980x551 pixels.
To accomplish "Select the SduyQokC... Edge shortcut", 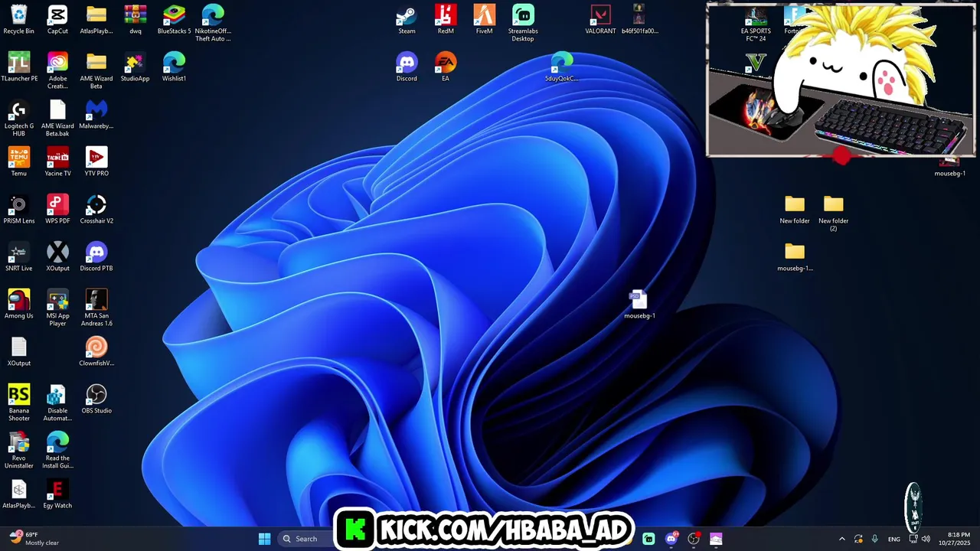I will pos(562,67).
